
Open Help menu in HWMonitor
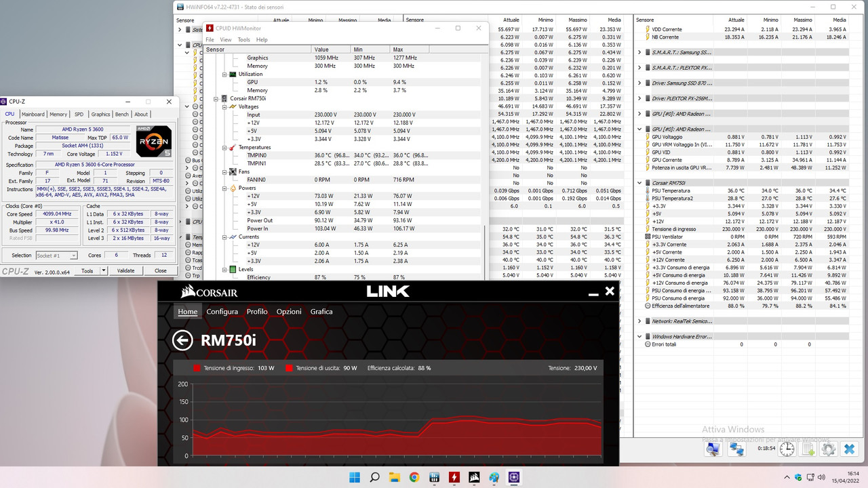click(x=262, y=40)
